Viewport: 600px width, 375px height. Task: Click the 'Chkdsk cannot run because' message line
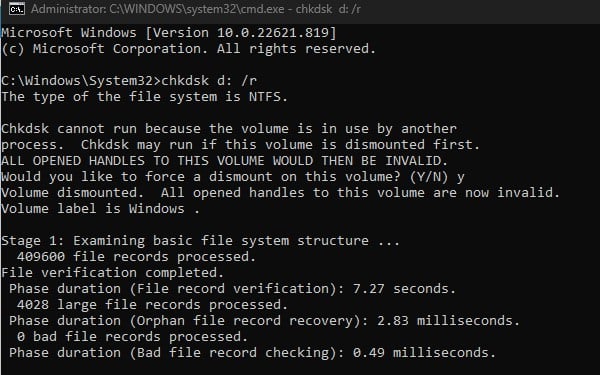[x=229, y=129]
